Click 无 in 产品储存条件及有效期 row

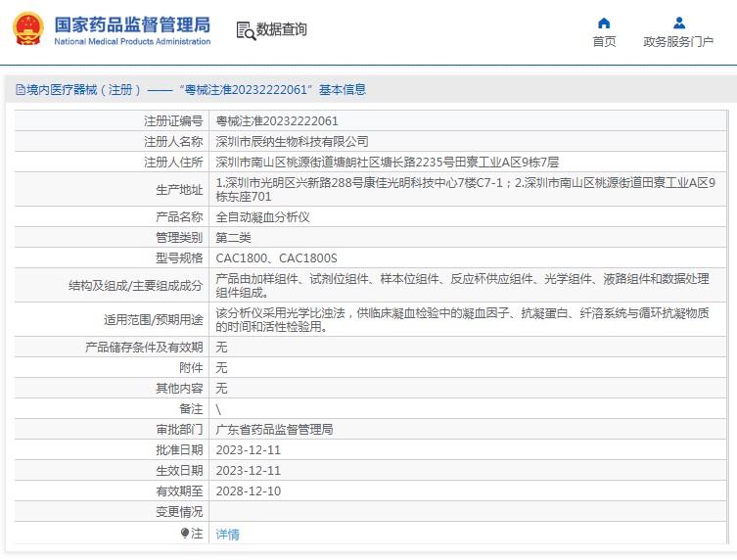pyautogui.click(x=221, y=347)
